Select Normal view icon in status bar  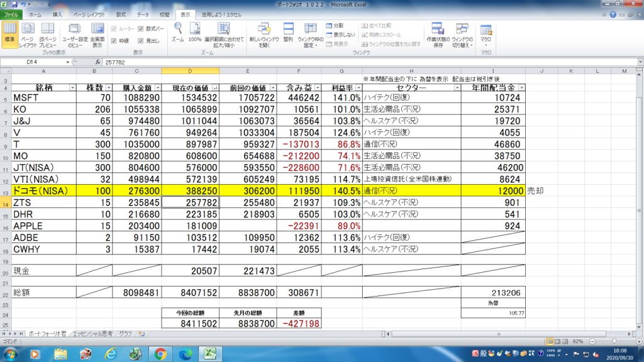pos(550,341)
